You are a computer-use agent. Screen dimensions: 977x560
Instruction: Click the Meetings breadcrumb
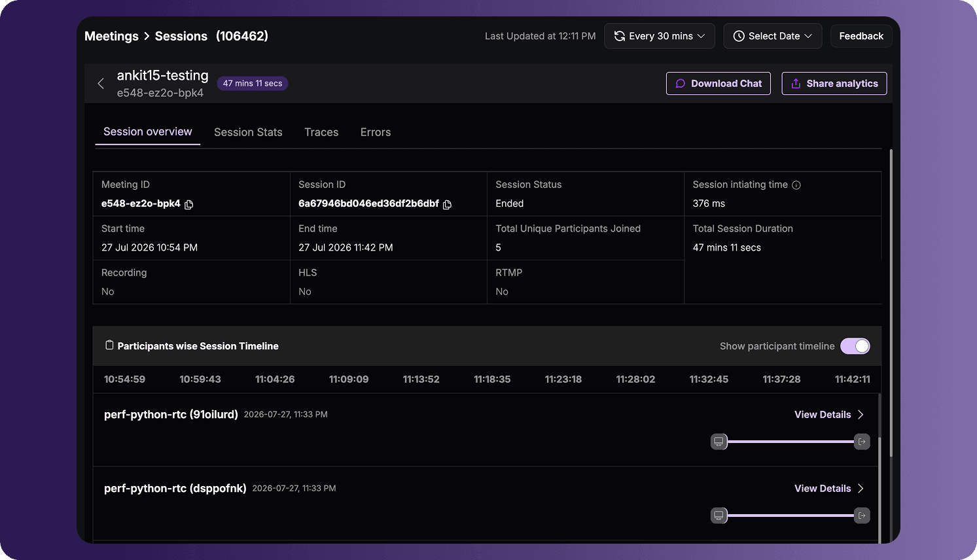coord(111,36)
